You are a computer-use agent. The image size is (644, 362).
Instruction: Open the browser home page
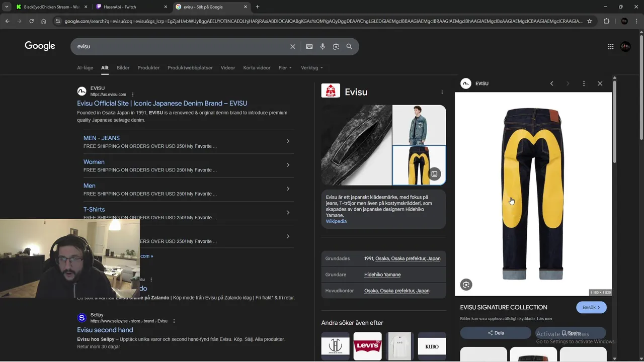tap(43, 21)
